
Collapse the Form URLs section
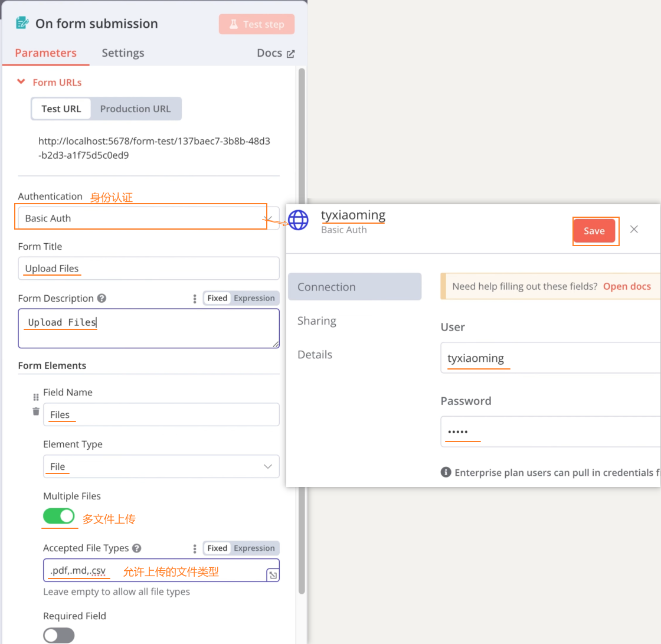pos(21,82)
